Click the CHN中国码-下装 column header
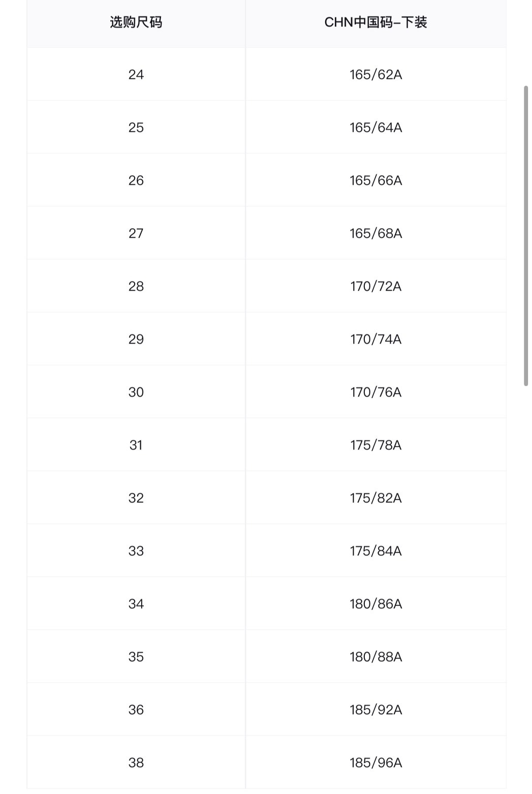Viewport: 532px width, 794px height. (375, 22)
